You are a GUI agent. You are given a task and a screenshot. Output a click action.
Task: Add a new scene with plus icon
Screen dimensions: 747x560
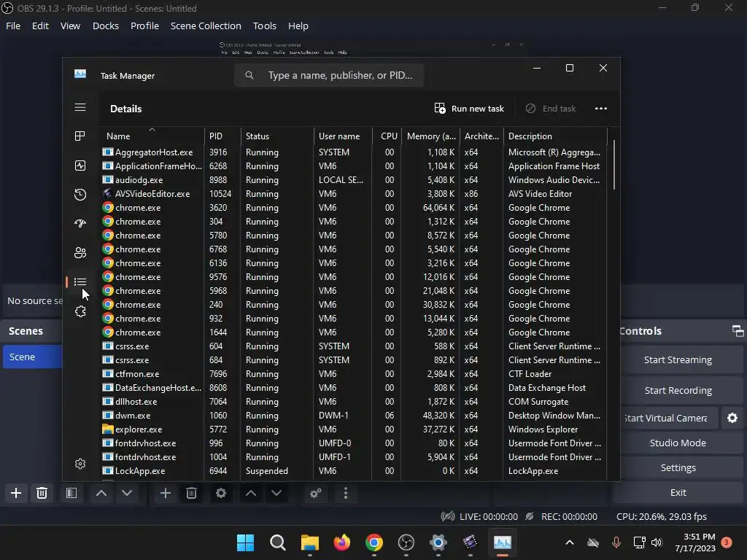click(16, 493)
